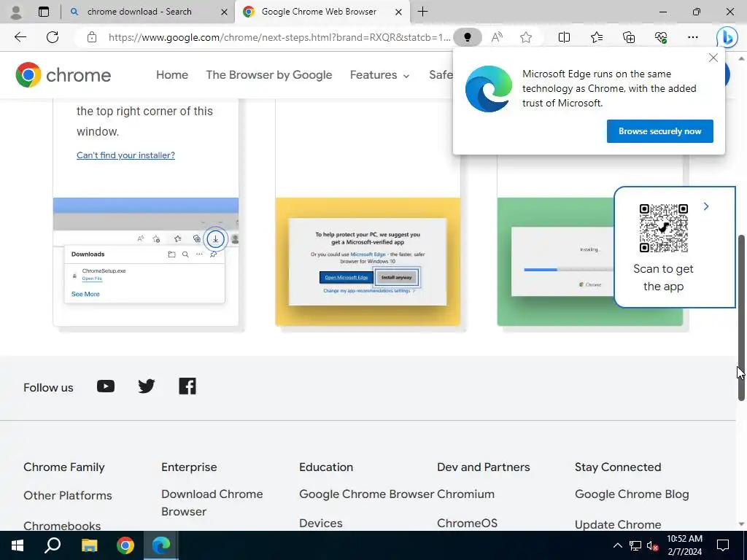The height and width of the screenshot is (560, 747).
Task: Close the Google Chrome Web Browser tab
Action: point(399,12)
